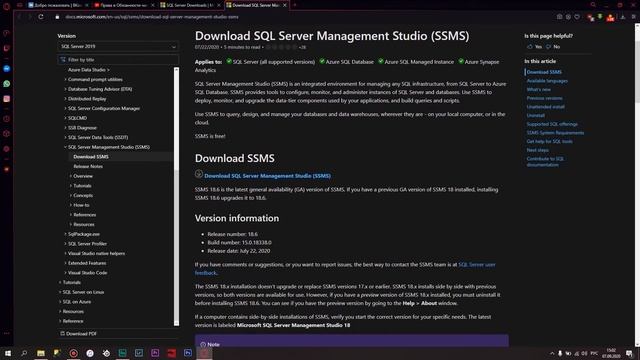The image size is (640, 360).
Task: Expand SQL Server Configuration Manager node
Action: [65, 108]
